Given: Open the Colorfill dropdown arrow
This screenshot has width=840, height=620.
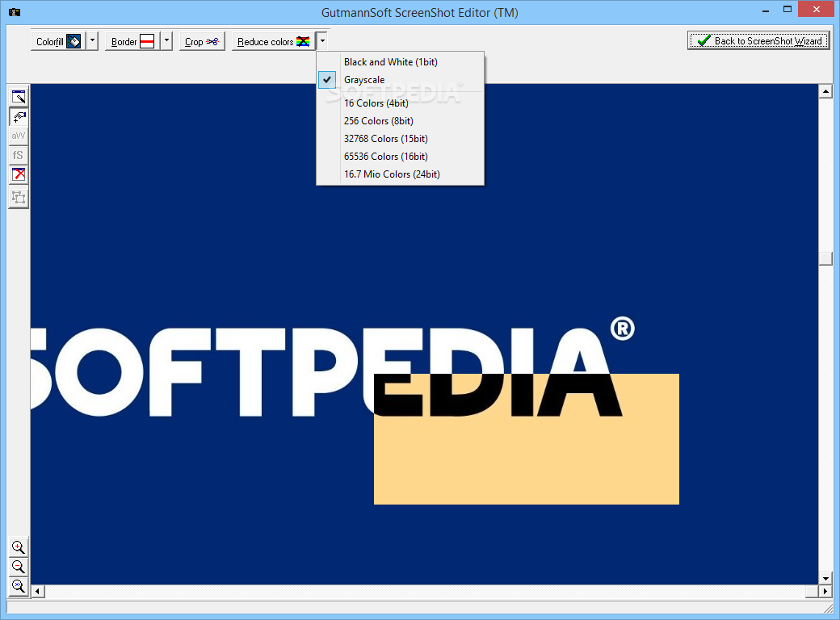Looking at the screenshot, I should (x=92, y=41).
